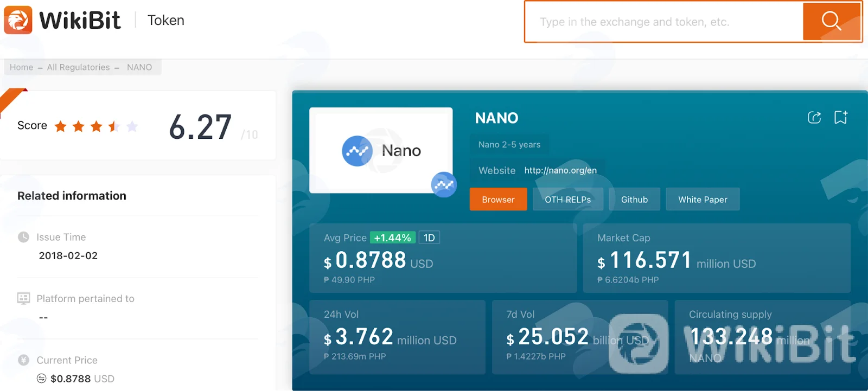Click the share icon on NANO card
The height and width of the screenshot is (391, 868).
tap(814, 117)
